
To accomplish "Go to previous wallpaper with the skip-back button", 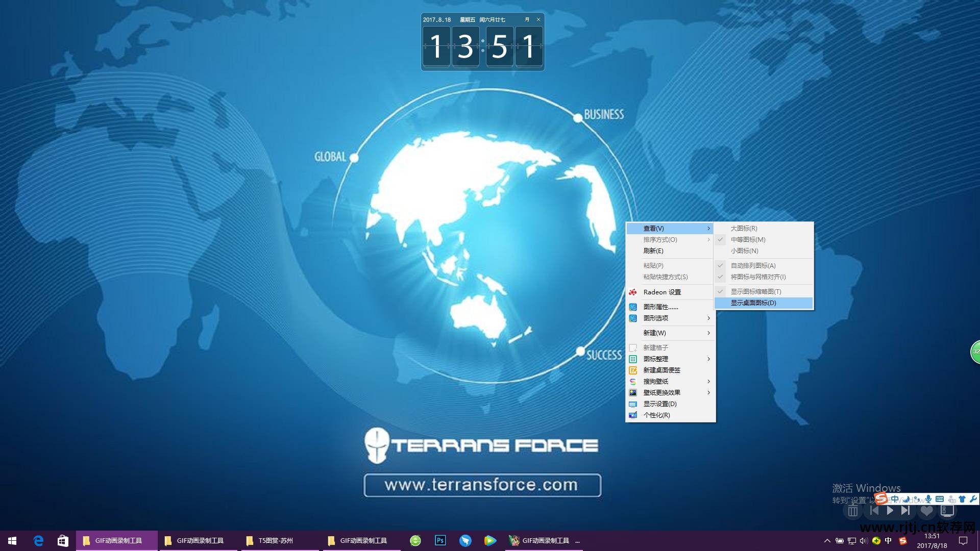I will (x=874, y=510).
